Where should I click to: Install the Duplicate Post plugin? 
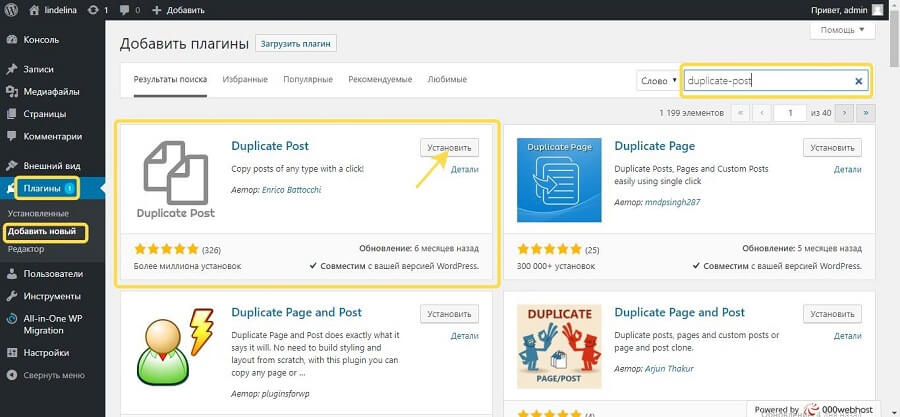449,147
